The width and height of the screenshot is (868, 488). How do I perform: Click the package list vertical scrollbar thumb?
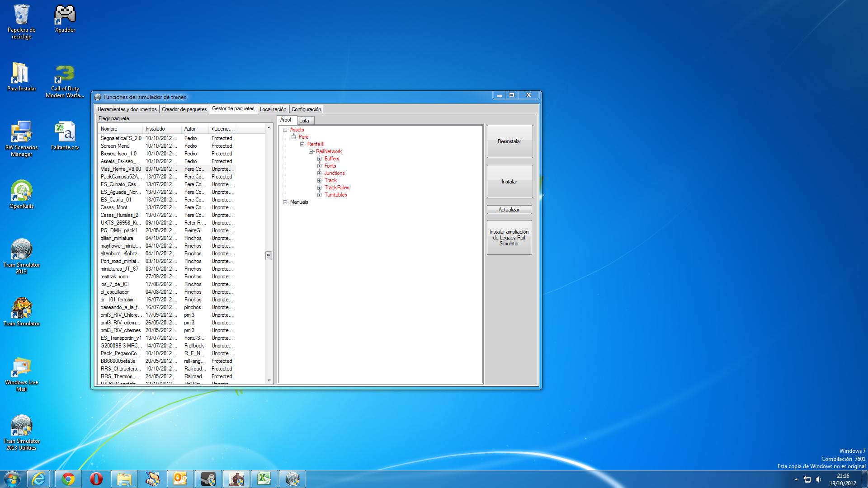269,256
